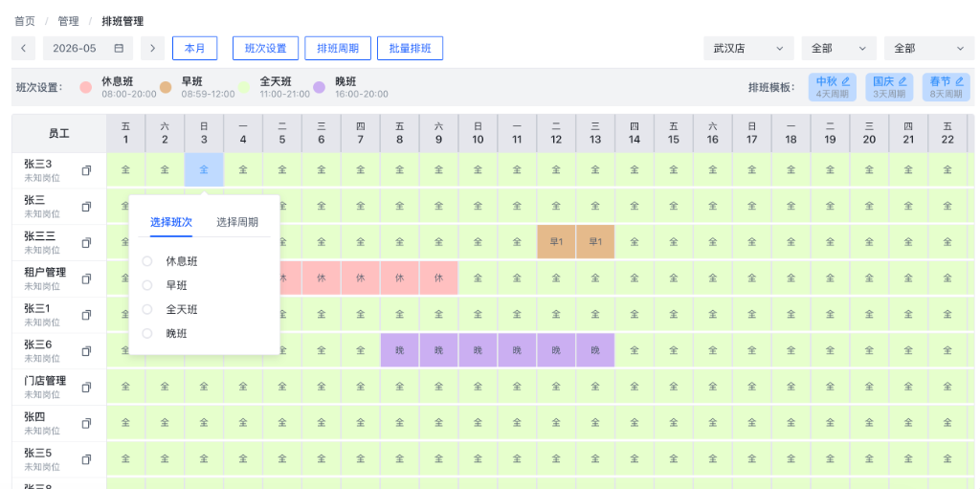980x489 pixels.
Task: Select 晚班 radio option
Action: (146, 333)
